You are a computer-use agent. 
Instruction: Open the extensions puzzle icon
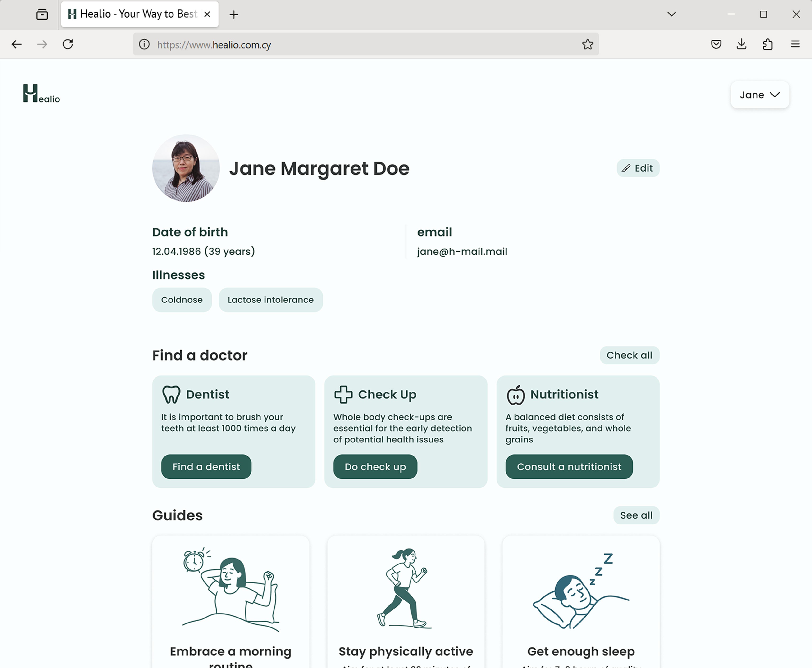767,44
